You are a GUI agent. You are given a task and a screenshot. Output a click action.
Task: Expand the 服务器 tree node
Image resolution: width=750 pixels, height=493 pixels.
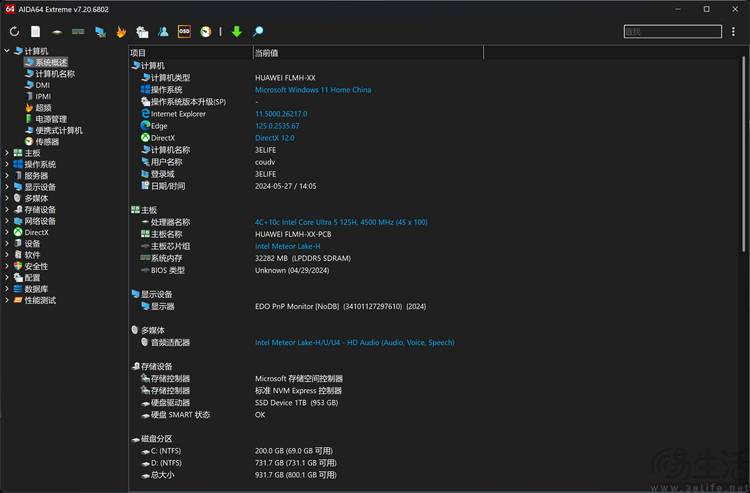click(x=7, y=175)
